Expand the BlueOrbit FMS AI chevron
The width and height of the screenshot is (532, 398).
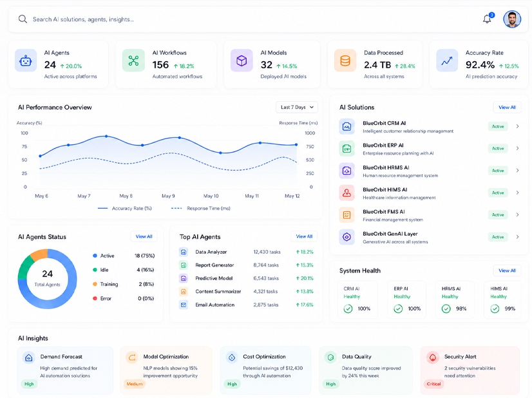click(517, 214)
